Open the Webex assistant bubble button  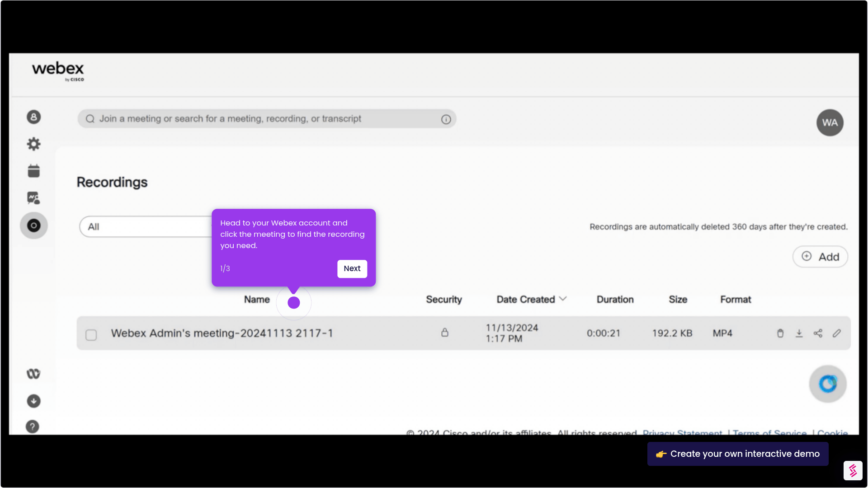[x=828, y=384]
